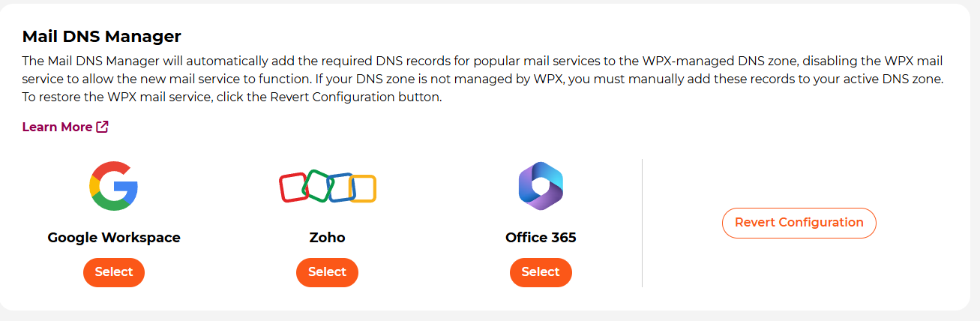Choose Select under Zoho
This screenshot has width=980, height=321.
pyautogui.click(x=328, y=272)
